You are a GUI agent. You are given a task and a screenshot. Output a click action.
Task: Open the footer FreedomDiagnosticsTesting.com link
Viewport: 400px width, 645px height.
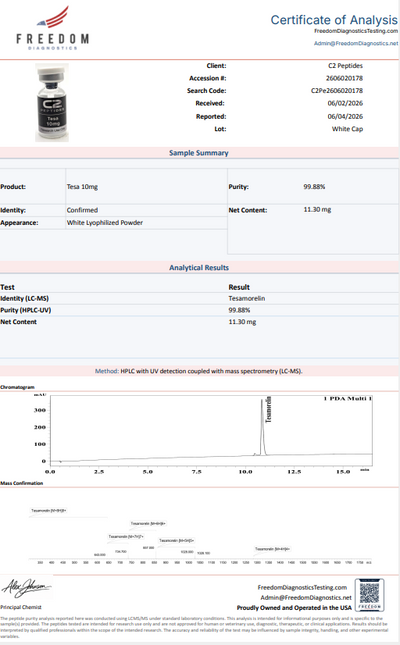pyautogui.click(x=302, y=587)
